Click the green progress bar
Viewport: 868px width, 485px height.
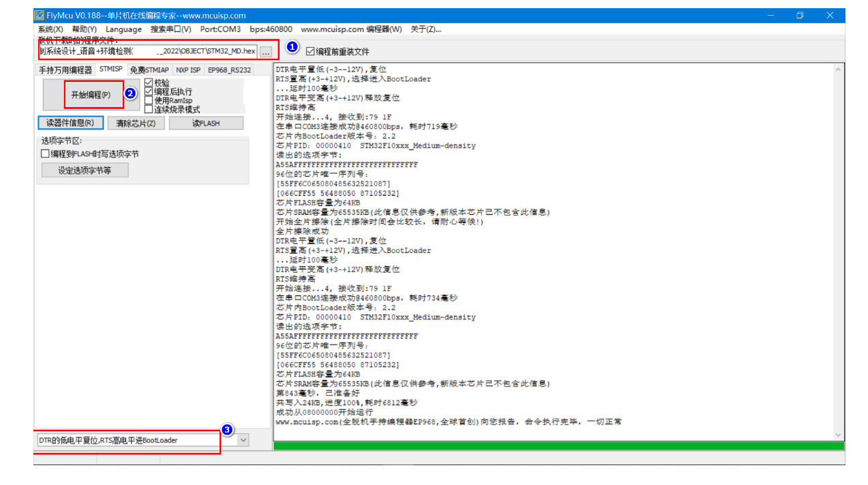pos(558,445)
